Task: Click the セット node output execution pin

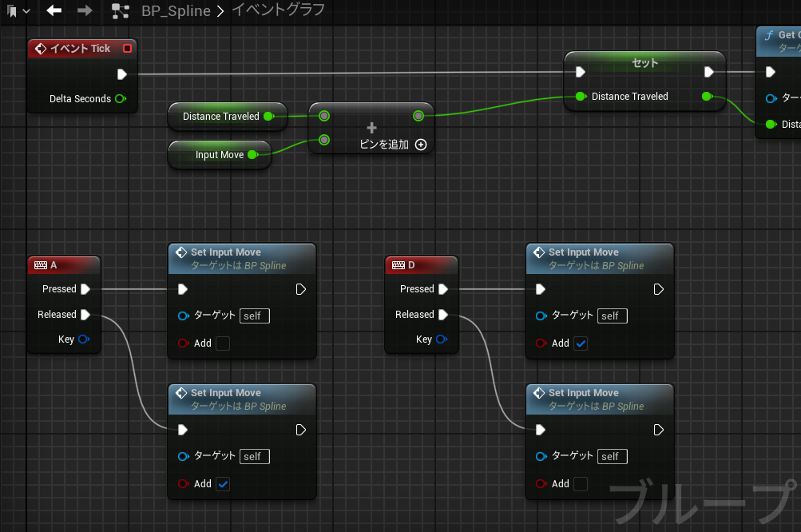Action: pyautogui.click(x=708, y=72)
